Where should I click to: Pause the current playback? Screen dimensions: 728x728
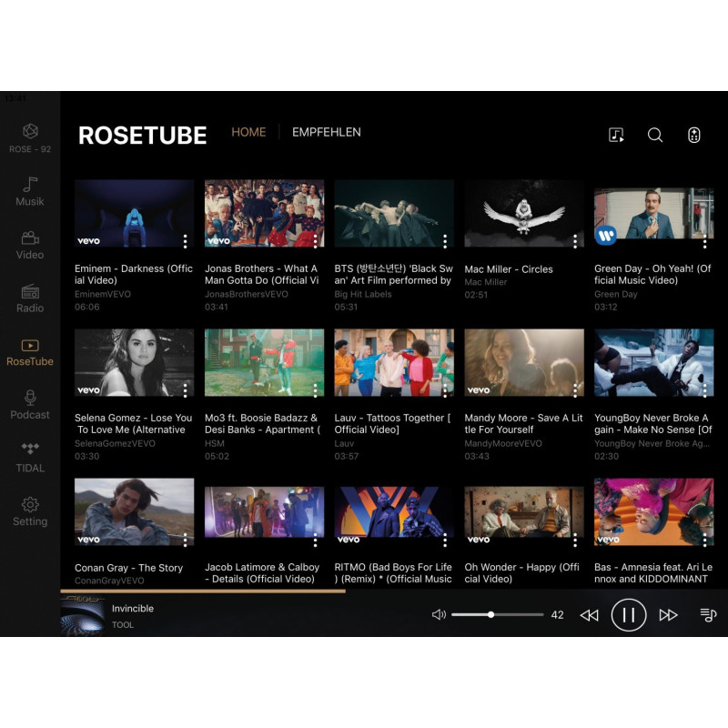click(629, 615)
